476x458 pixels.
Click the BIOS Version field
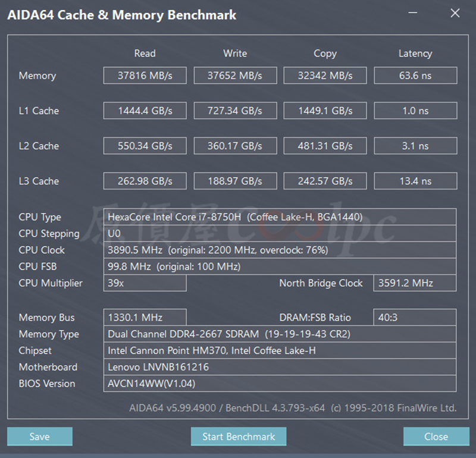coord(280,384)
